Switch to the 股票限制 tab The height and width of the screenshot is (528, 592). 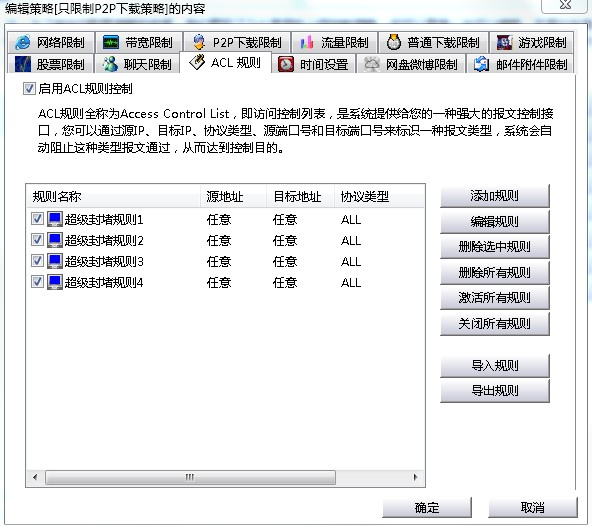pyautogui.click(x=50, y=64)
